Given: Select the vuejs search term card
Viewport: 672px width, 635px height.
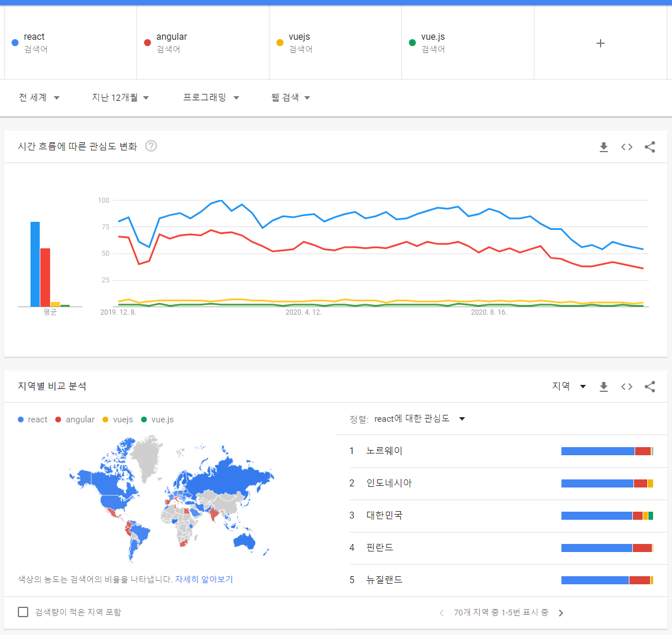Looking at the screenshot, I should [x=335, y=43].
